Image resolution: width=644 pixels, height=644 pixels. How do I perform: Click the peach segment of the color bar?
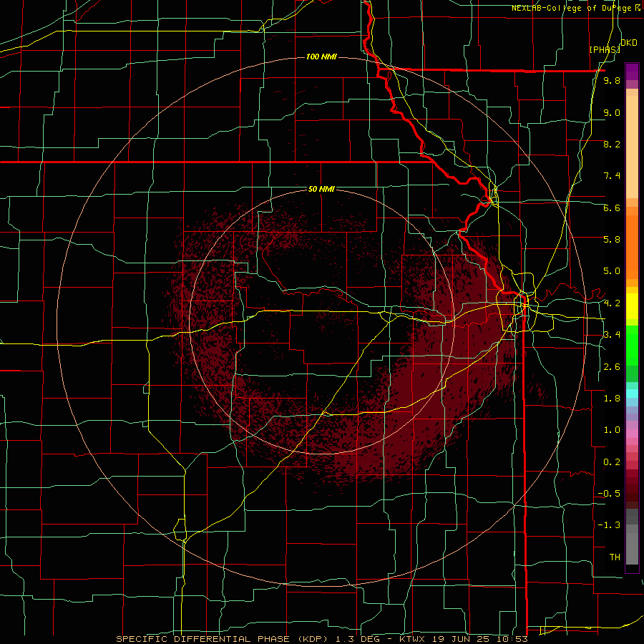pyautogui.click(x=632, y=147)
